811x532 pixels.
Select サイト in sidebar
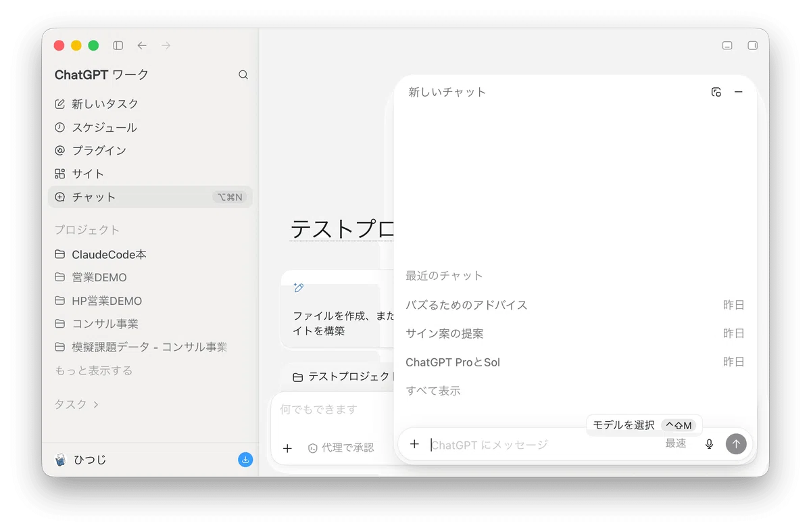coord(150,174)
